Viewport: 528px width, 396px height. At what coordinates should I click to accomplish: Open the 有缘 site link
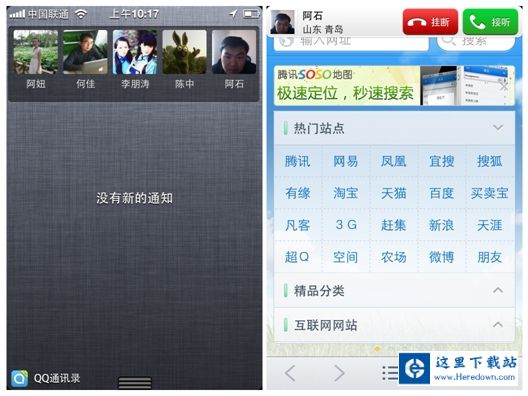(297, 193)
